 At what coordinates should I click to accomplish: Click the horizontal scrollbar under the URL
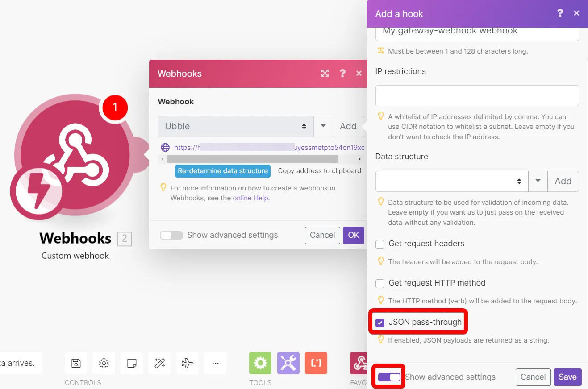click(x=252, y=159)
